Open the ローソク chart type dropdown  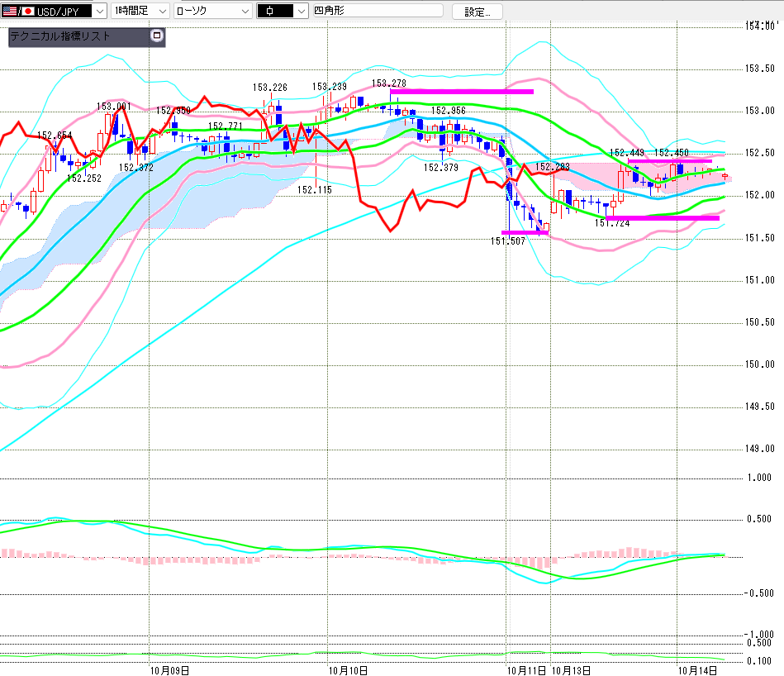(x=245, y=12)
